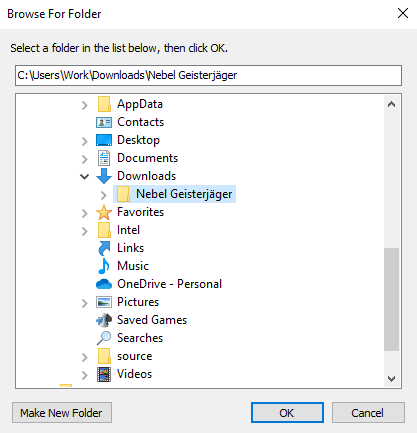Expand the AppData folder node
Screen dimensions: 417x433
(85, 105)
